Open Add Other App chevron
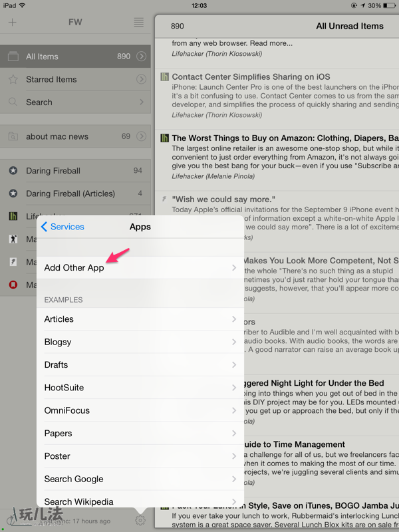The image size is (399, 532). [234, 268]
